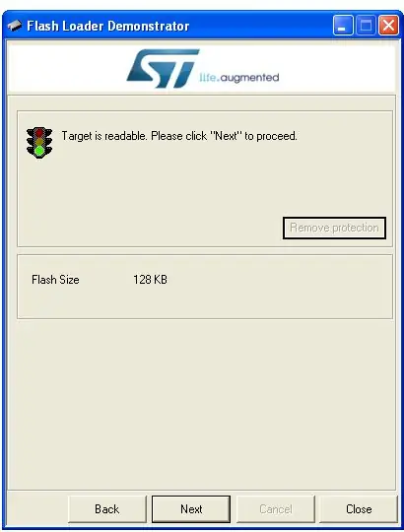Proceed with the Next button
This screenshot has width=404, height=532.
(191, 509)
